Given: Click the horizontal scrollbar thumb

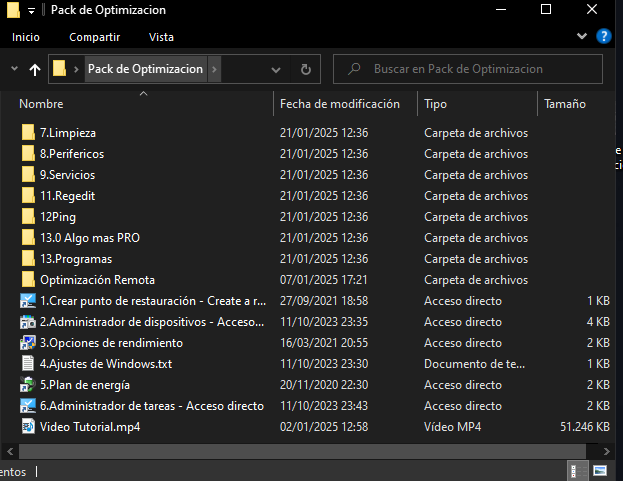Looking at the screenshot, I should [302, 451].
